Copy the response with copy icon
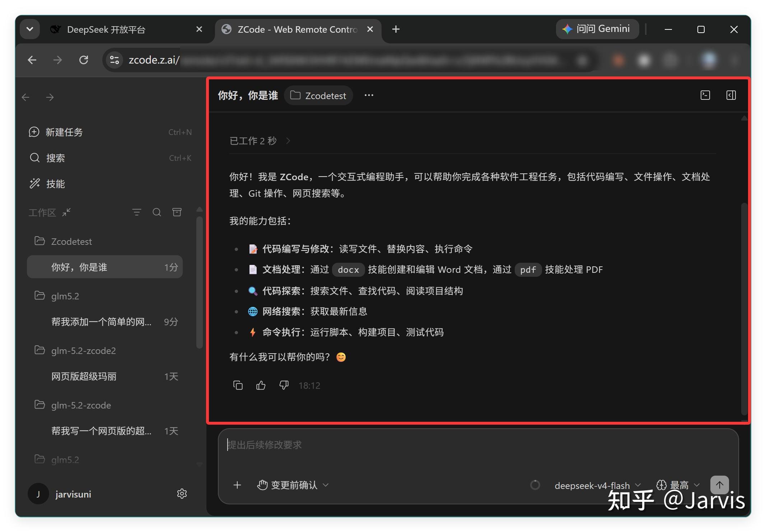The width and height of the screenshot is (766, 532). [238, 386]
